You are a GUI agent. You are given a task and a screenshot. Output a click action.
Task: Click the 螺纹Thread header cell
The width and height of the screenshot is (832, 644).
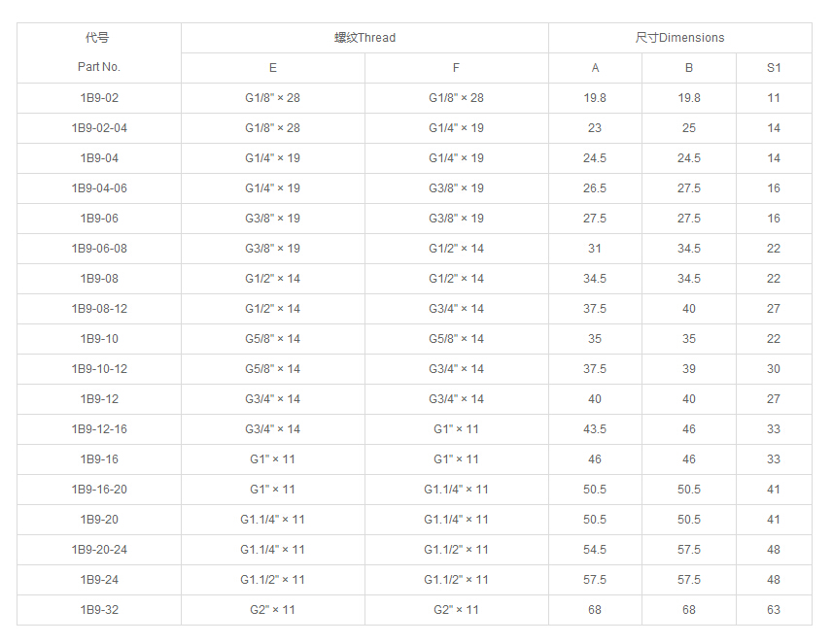pyautogui.click(x=364, y=38)
